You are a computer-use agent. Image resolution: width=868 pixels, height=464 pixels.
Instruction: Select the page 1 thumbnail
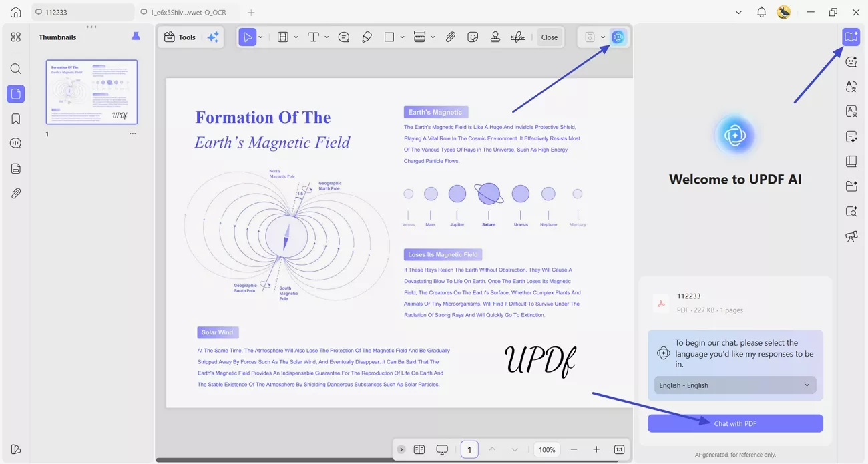coord(91,92)
